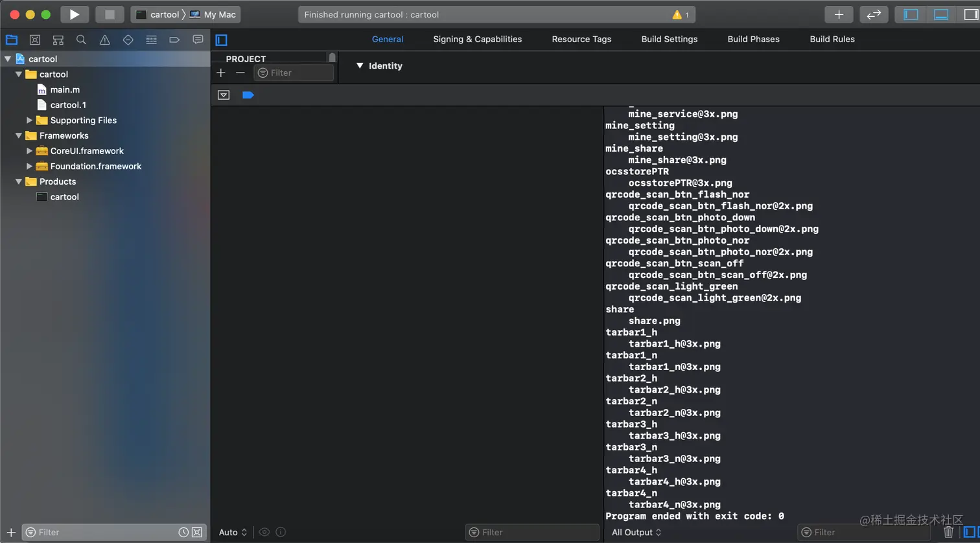980x543 pixels.
Task: Toggle the variables view pane button near the trash
Action: pos(971,532)
